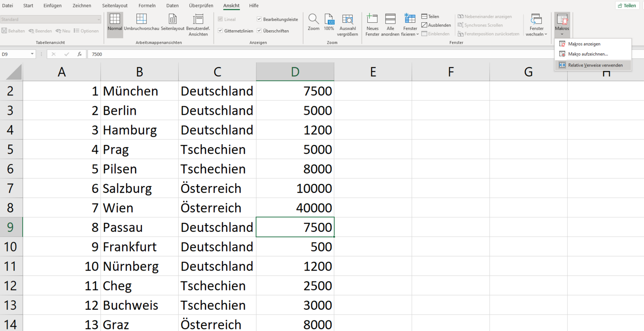Select Umbruchvorschau view icon
The image size is (644, 331).
141,19
